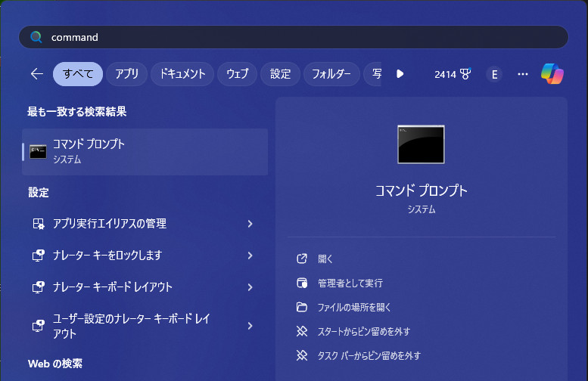Open the 2414 rewards points badge
The image size is (588, 381).
point(453,74)
